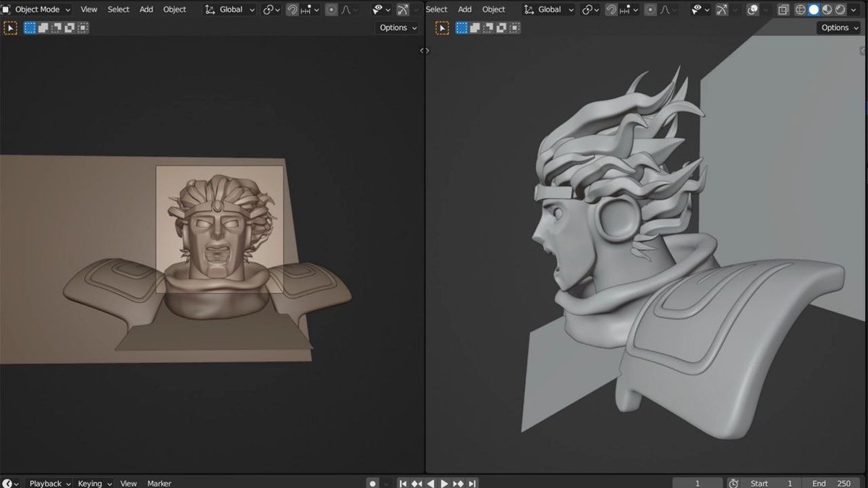The image size is (868, 488).
Task: Switch to material preview shading
Action: [x=827, y=9]
